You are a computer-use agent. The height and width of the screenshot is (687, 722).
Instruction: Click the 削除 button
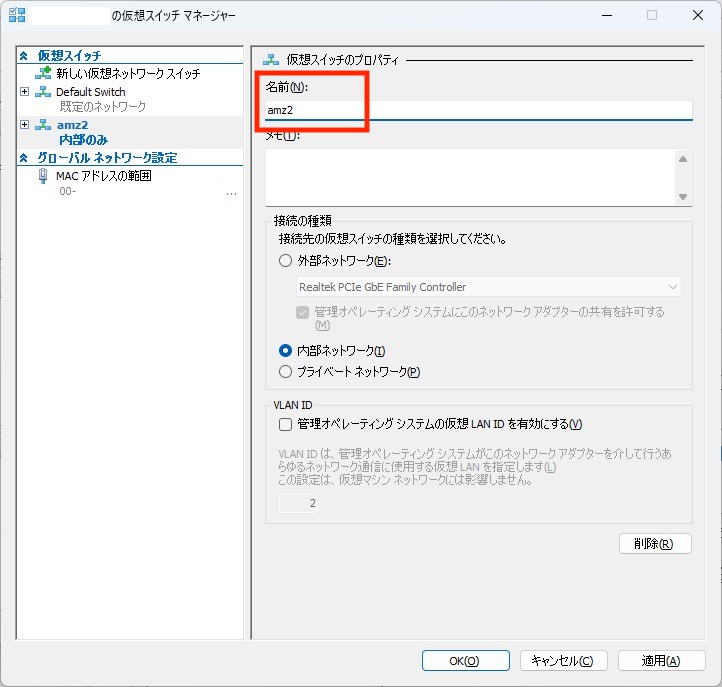click(x=655, y=544)
